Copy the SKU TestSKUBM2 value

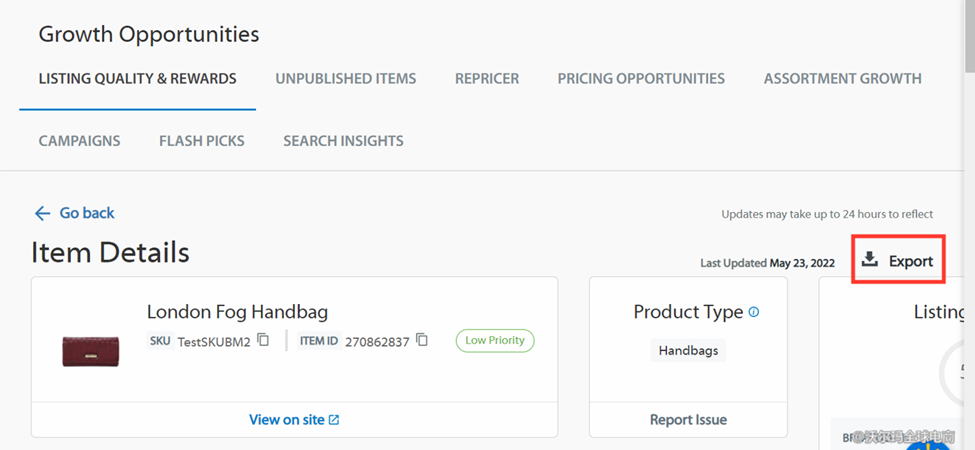pos(263,340)
